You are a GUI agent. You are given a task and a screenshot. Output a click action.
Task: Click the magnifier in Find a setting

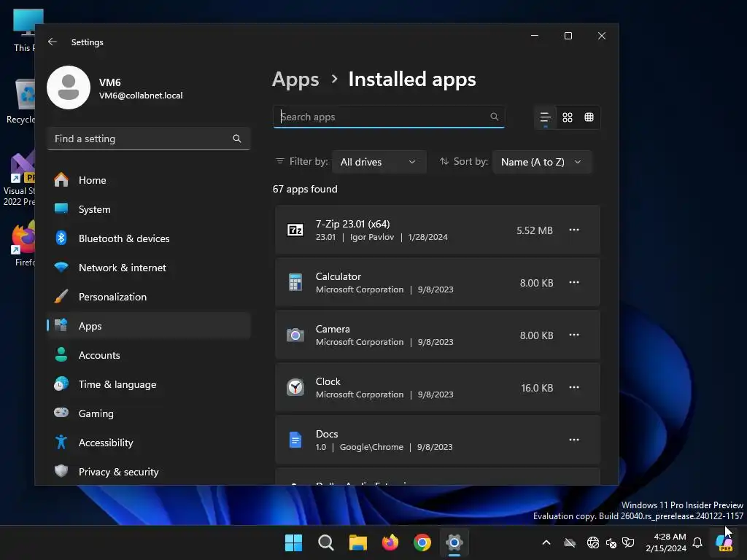coord(237,139)
